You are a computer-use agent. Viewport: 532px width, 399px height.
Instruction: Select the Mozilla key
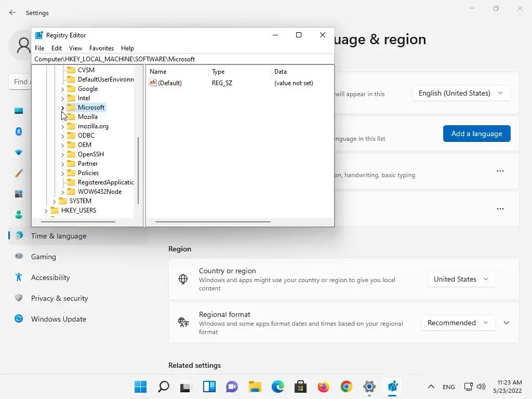(x=87, y=117)
